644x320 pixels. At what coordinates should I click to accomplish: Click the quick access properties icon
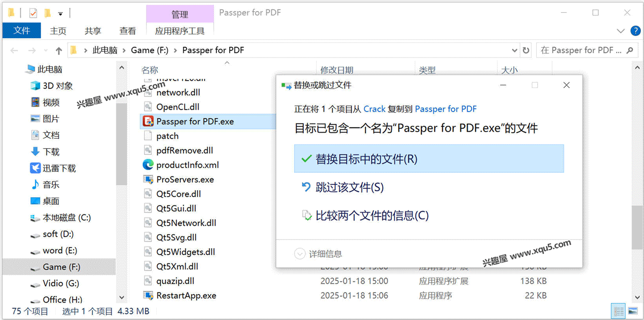click(x=33, y=12)
